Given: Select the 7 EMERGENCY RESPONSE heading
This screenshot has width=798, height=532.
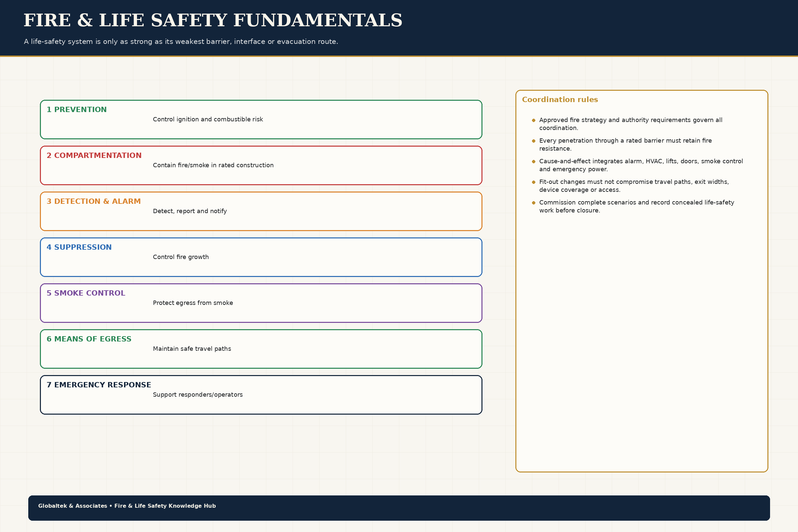Looking at the screenshot, I should click(x=99, y=385).
